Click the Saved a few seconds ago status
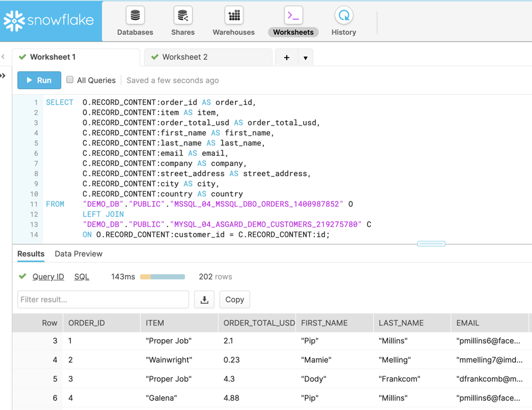The image size is (532, 410). coord(173,80)
